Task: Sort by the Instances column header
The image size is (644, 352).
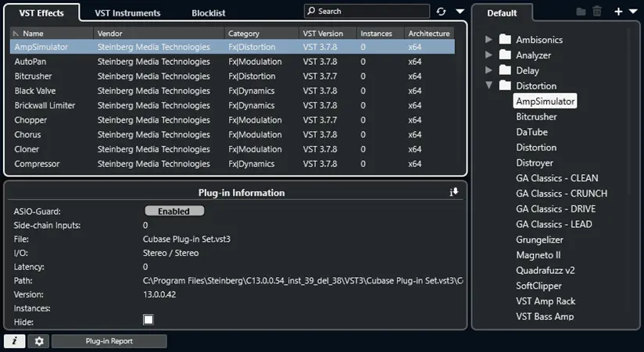Action: 380,34
